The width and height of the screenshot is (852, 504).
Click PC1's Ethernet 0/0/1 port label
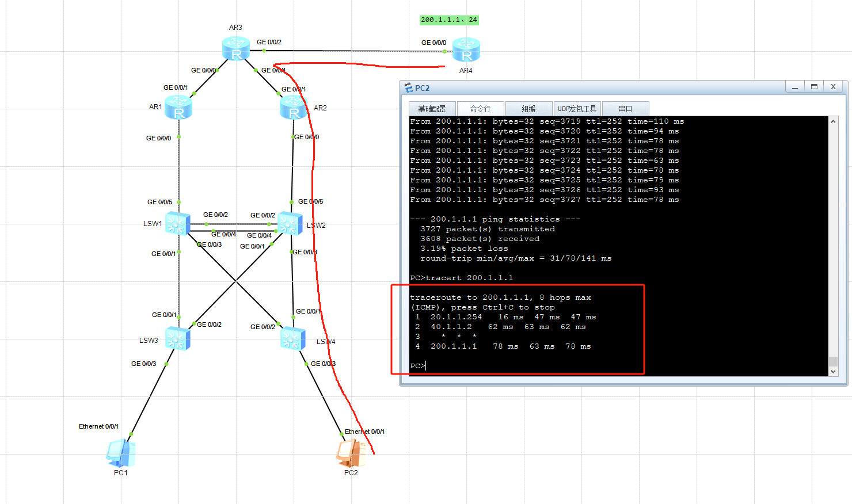click(x=99, y=427)
